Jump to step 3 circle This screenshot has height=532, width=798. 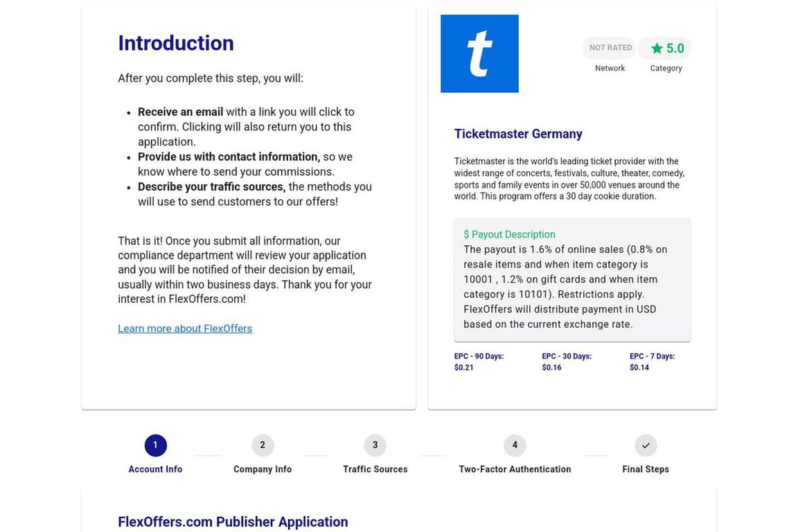click(x=375, y=445)
